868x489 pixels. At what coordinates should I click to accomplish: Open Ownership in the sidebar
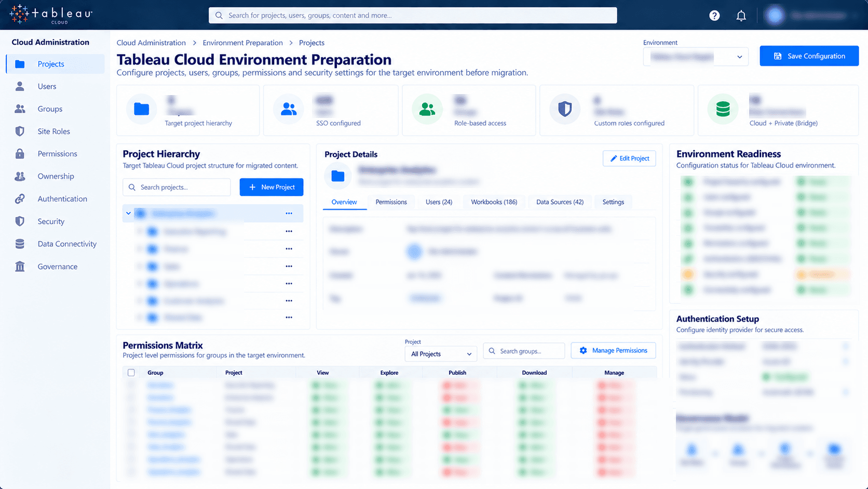[x=56, y=176]
